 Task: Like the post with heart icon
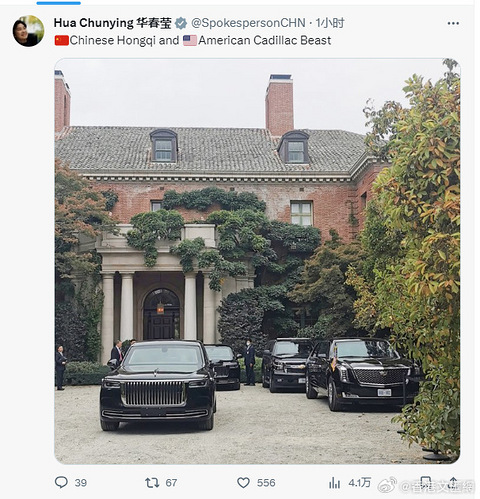pyautogui.click(x=243, y=483)
